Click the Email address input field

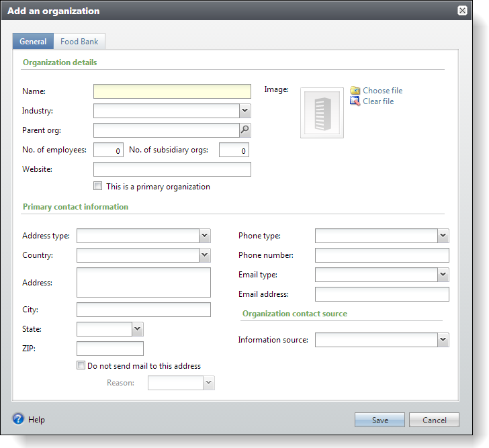point(382,294)
